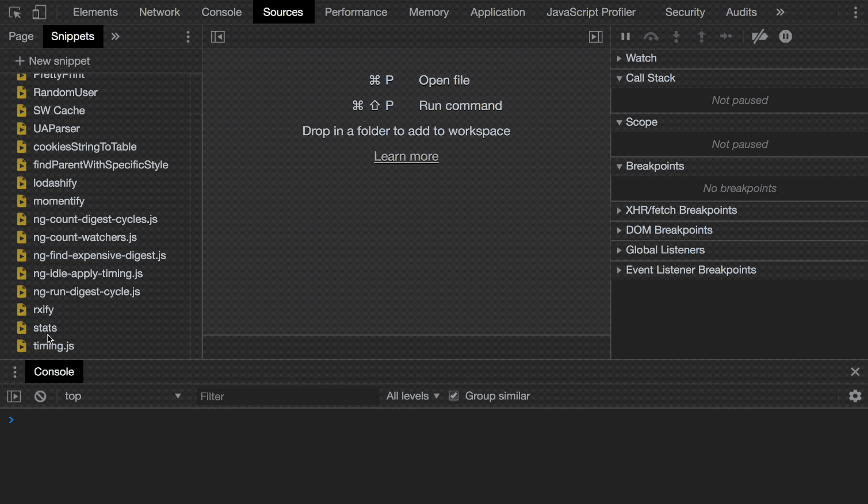Uncheck the Group similar checkbox

pos(454,396)
